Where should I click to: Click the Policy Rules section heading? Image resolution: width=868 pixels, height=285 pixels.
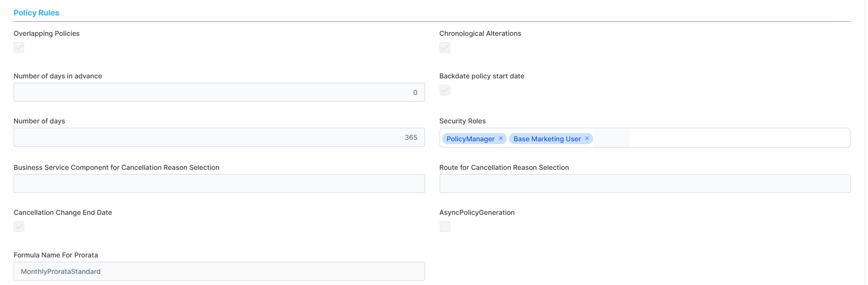tap(36, 13)
